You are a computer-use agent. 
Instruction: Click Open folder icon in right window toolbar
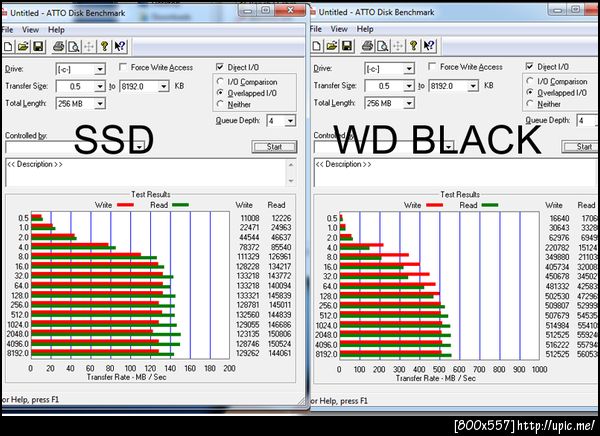point(332,46)
